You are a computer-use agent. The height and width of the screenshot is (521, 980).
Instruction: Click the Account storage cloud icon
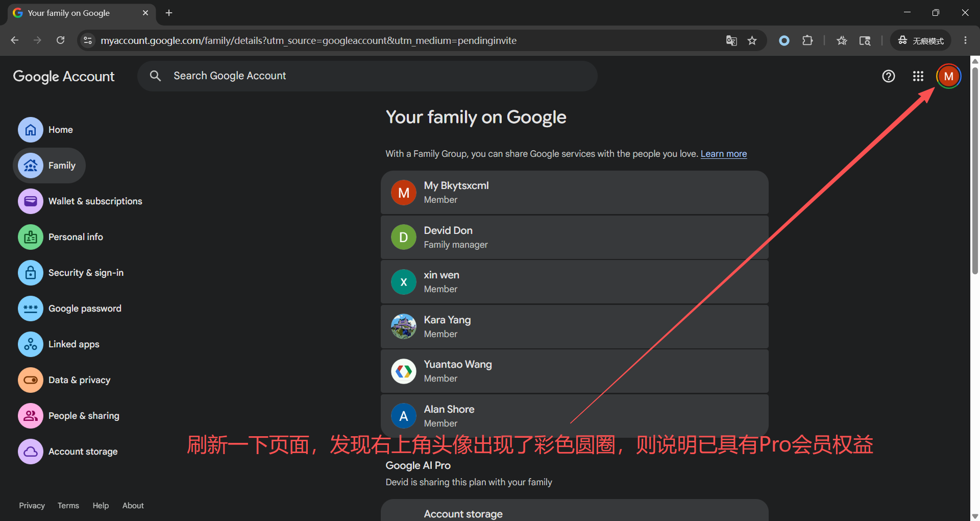pos(31,452)
